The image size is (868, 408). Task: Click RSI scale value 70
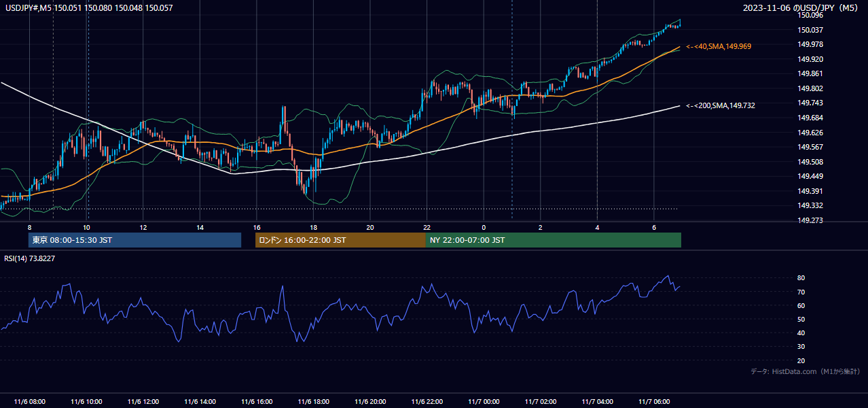(x=801, y=292)
